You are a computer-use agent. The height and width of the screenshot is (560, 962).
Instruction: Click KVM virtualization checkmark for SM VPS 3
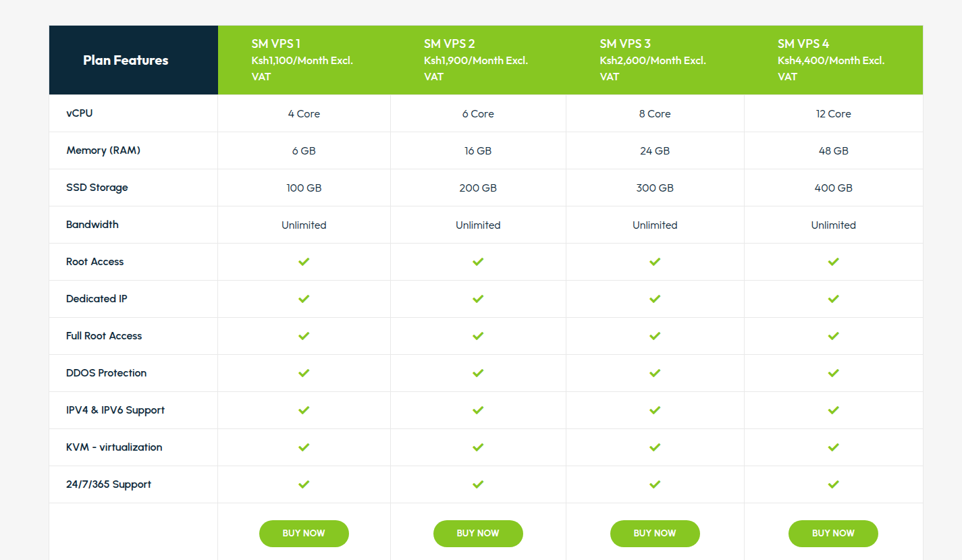655,447
